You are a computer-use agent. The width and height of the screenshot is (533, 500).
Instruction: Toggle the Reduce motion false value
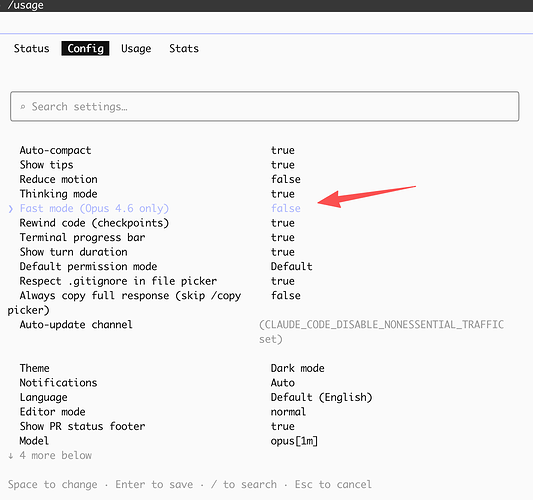(286, 179)
